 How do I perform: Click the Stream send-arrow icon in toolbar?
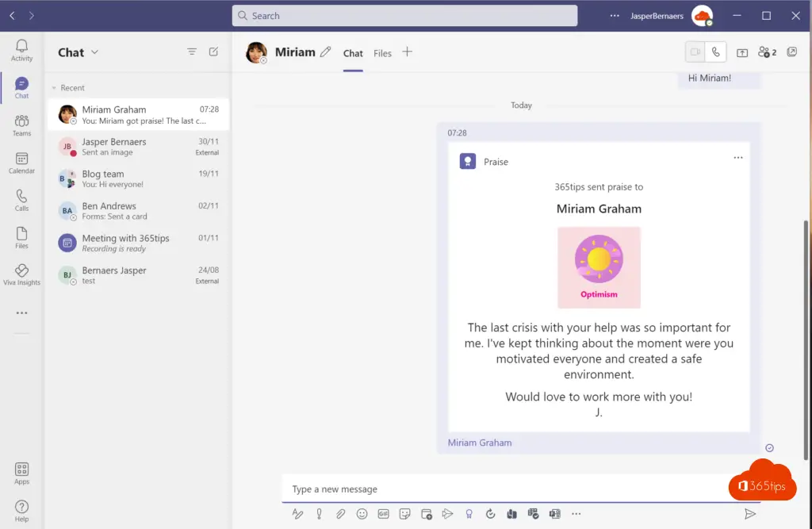[x=447, y=514]
